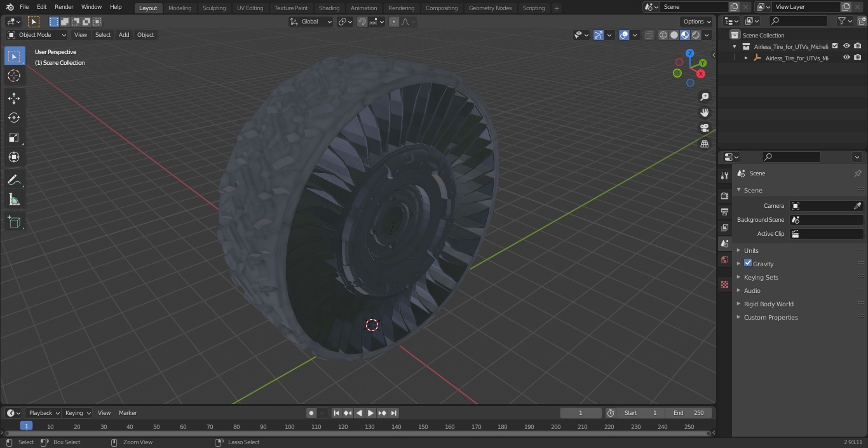Toggle viewport gizmos visibility
Viewport: 868px width, 448px height.
point(598,35)
